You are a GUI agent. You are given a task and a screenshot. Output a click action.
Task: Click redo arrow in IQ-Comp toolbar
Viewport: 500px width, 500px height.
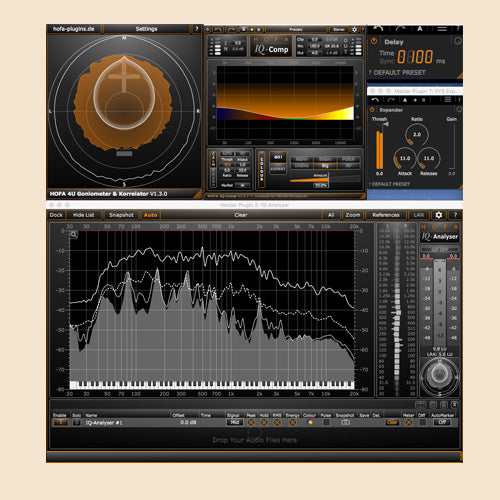[231, 30]
